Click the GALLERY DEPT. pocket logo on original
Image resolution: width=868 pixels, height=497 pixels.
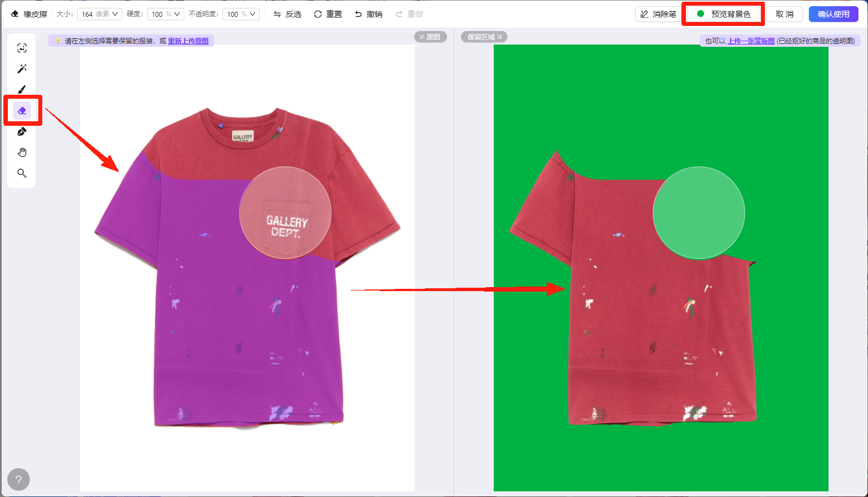click(x=287, y=226)
